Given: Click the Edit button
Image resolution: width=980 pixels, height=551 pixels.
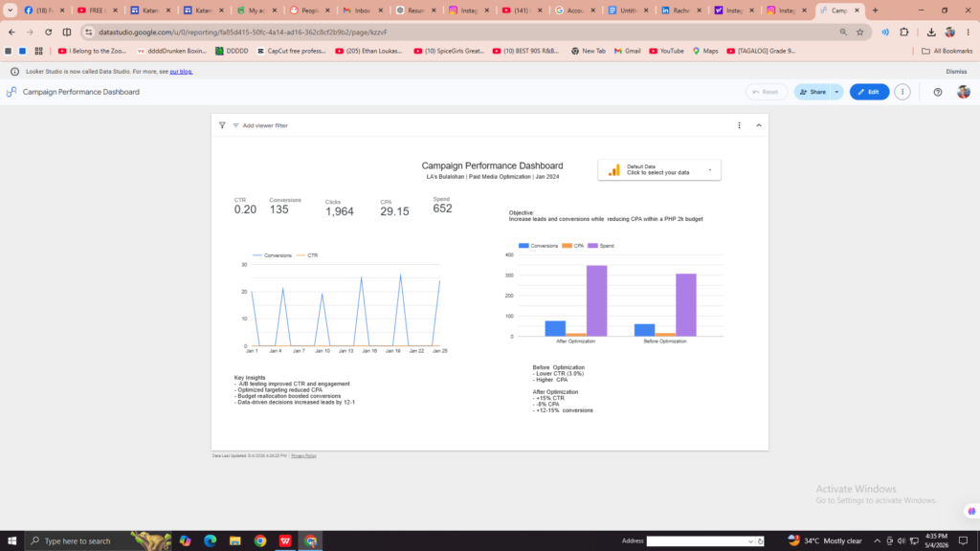Looking at the screenshot, I should [869, 92].
